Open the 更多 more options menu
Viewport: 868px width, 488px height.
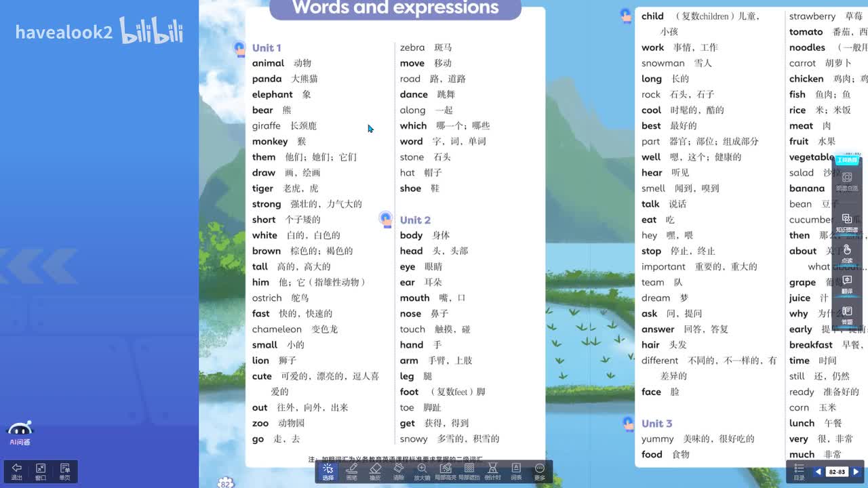coord(540,472)
